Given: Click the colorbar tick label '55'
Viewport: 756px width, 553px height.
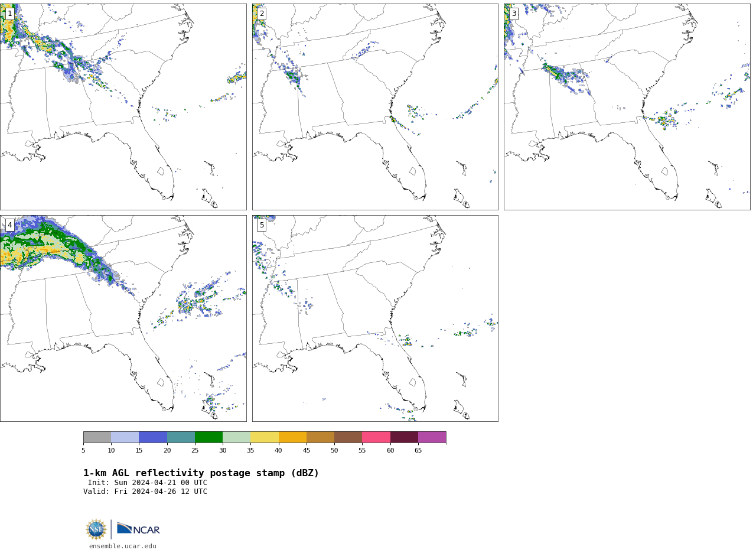Looking at the screenshot, I should click(362, 451).
